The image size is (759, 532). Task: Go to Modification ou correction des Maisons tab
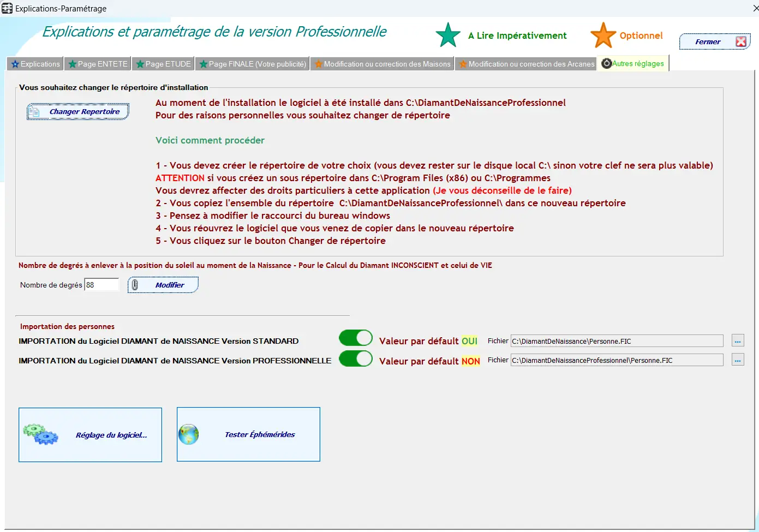(383, 64)
